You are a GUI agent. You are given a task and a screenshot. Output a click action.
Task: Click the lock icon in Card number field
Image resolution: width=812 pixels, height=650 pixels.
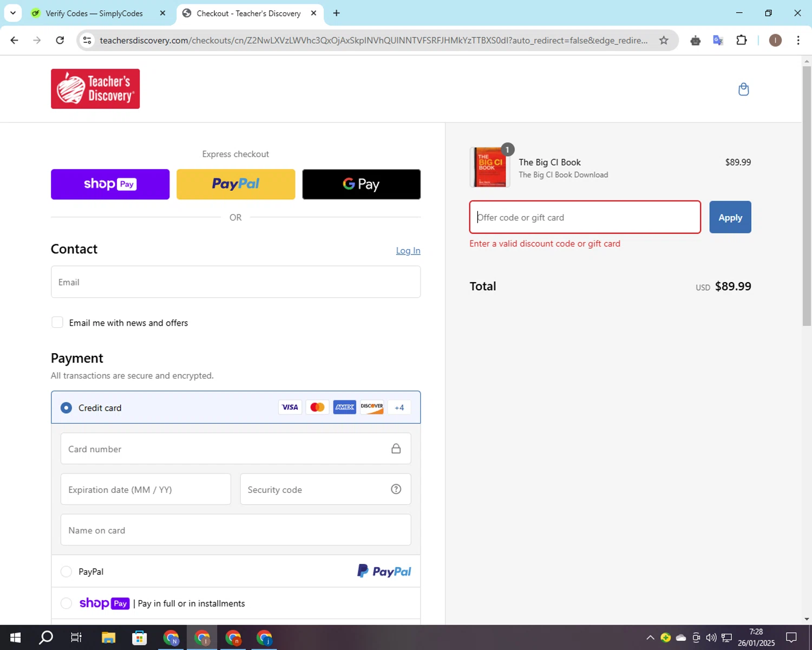(x=396, y=448)
